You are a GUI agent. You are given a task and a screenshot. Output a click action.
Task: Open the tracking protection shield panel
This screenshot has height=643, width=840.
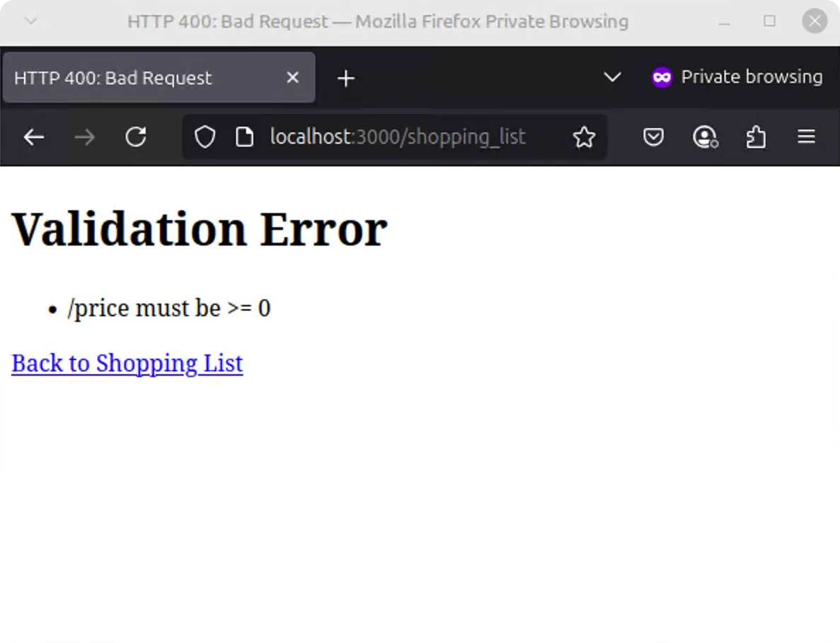pos(205,137)
